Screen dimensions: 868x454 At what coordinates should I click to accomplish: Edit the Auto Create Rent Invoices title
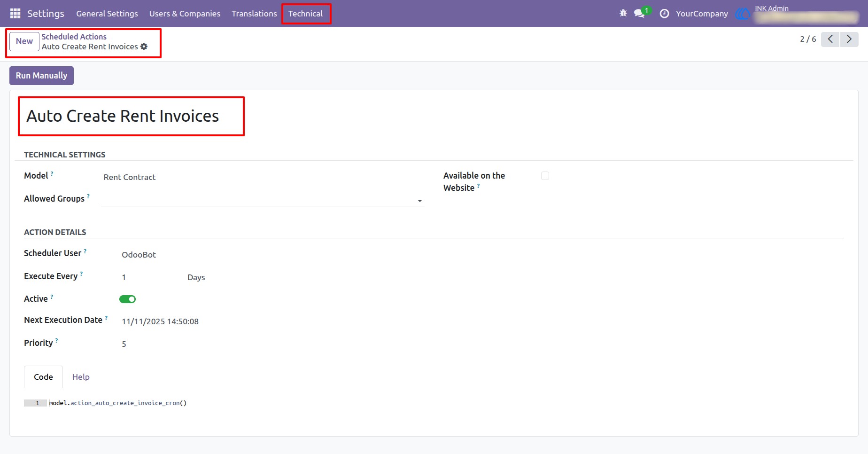123,116
